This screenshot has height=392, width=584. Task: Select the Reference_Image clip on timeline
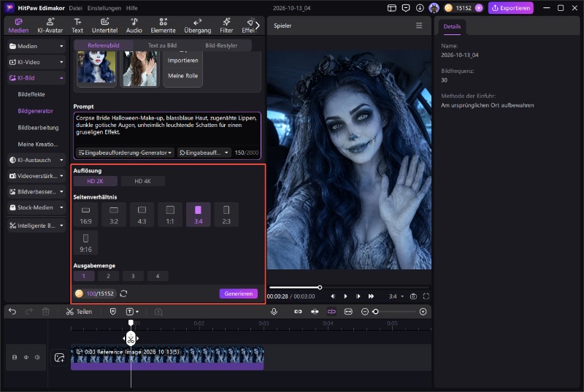[167, 358]
